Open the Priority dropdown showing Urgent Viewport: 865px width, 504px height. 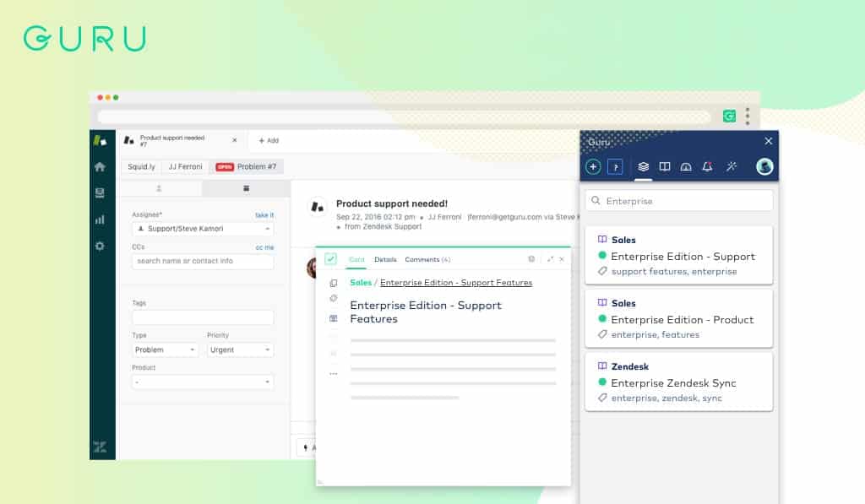pos(240,350)
